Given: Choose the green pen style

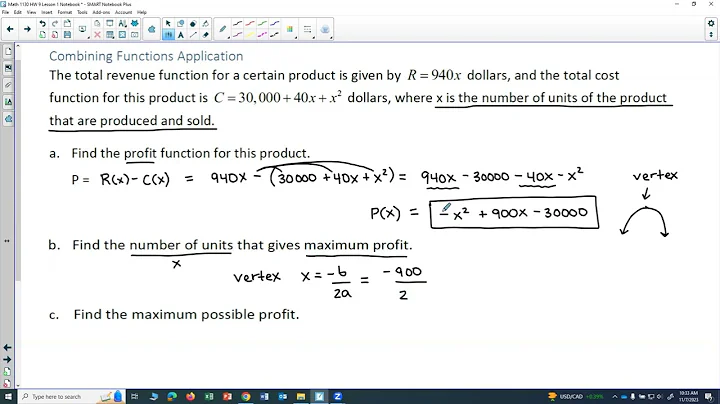Looking at the screenshot, I should point(262,24).
